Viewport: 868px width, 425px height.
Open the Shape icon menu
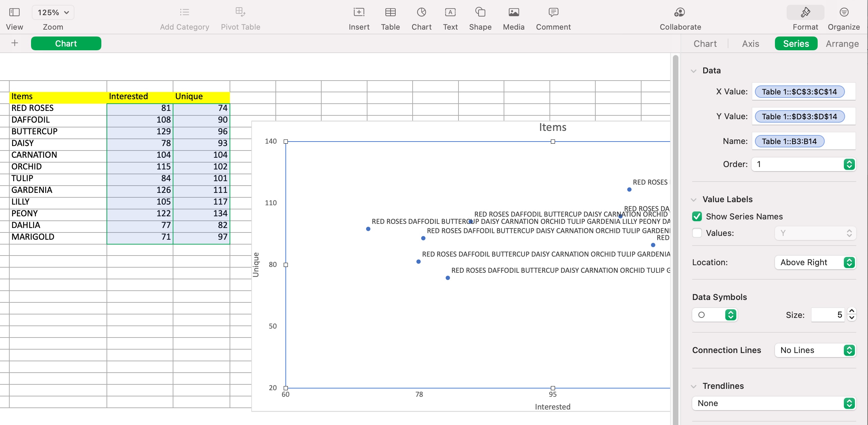(x=480, y=12)
